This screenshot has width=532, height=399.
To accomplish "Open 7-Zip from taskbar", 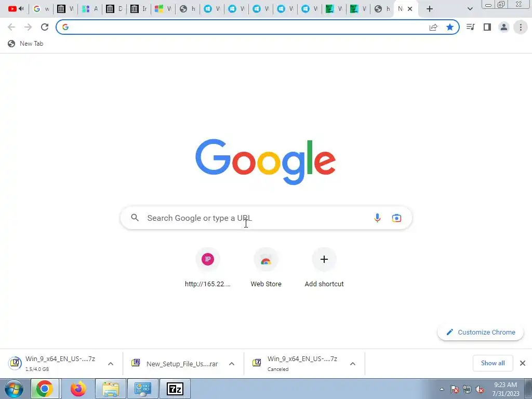I will [175, 389].
